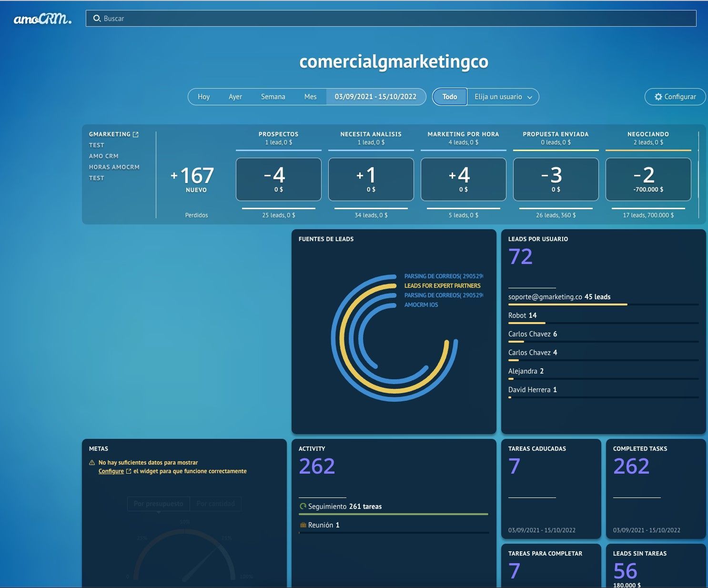Click the Seguimiento task type icon
Image resolution: width=708 pixels, height=588 pixels.
(x=303, y=507)
